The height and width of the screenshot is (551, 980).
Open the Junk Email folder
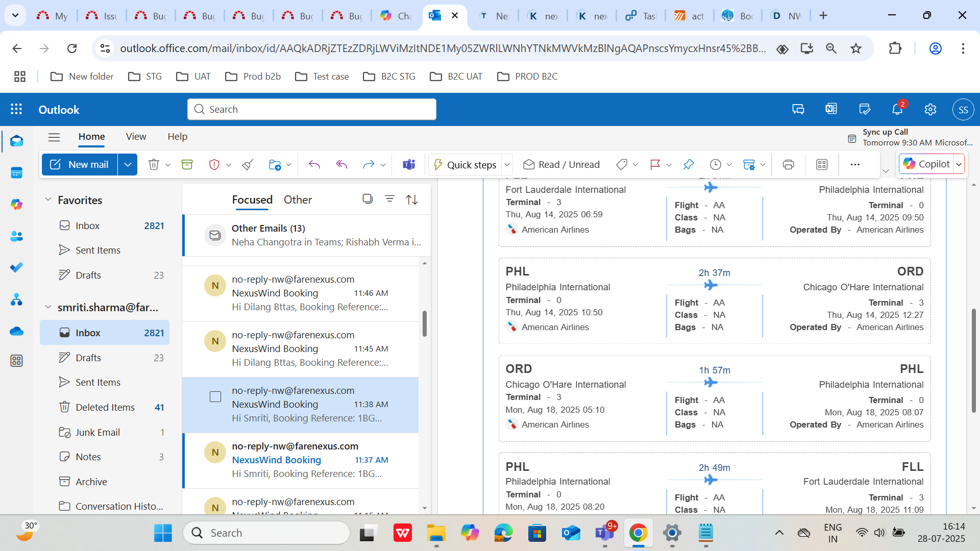[105, 432]
